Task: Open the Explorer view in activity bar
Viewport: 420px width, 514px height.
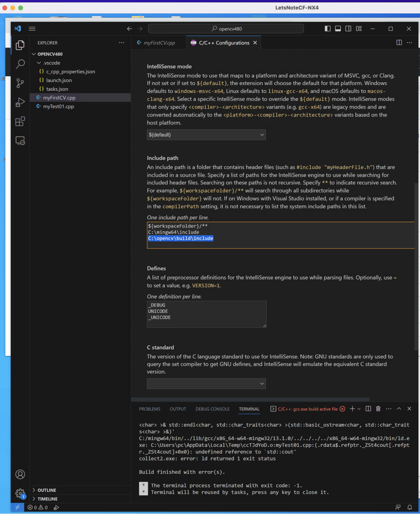Action: (x=20, y=45)
